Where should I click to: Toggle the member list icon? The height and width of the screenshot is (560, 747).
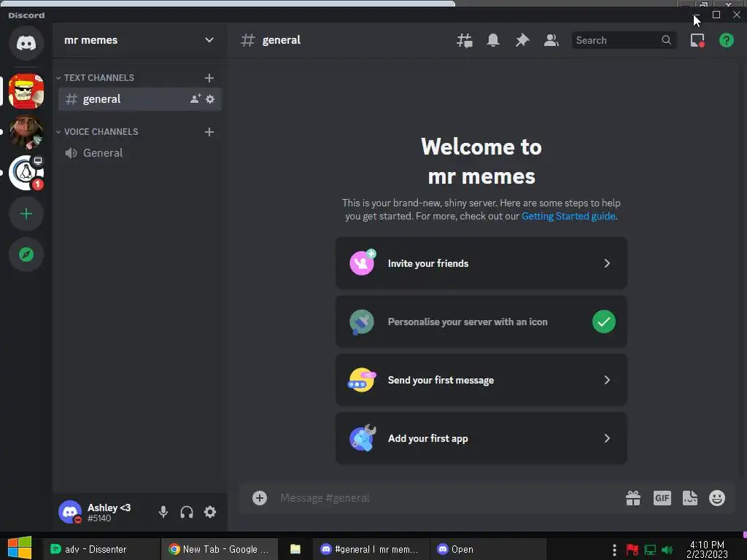551,41
